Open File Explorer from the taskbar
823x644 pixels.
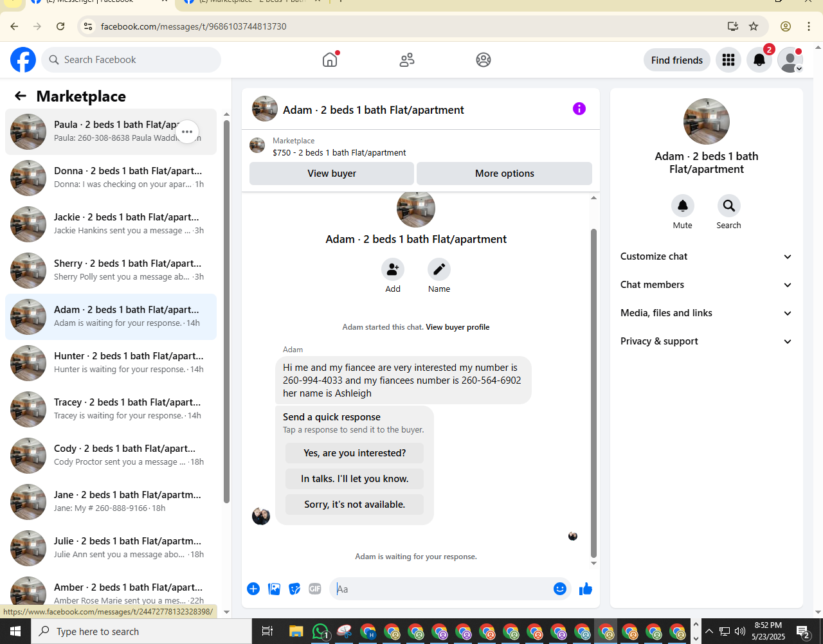pos(296,631)
